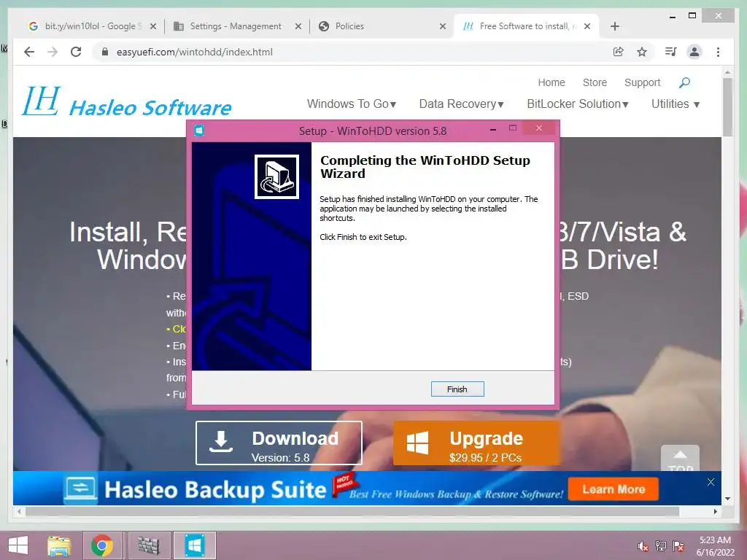Screen dimensions: 747x560
Task: Reload the page with the refresh icon
Action: click(76, 52)
